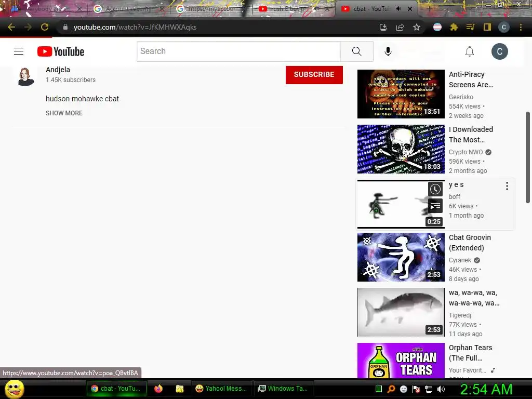
Task: Mute the 'cbat - YouTube' tab audio icon
Action: point(399,9)
